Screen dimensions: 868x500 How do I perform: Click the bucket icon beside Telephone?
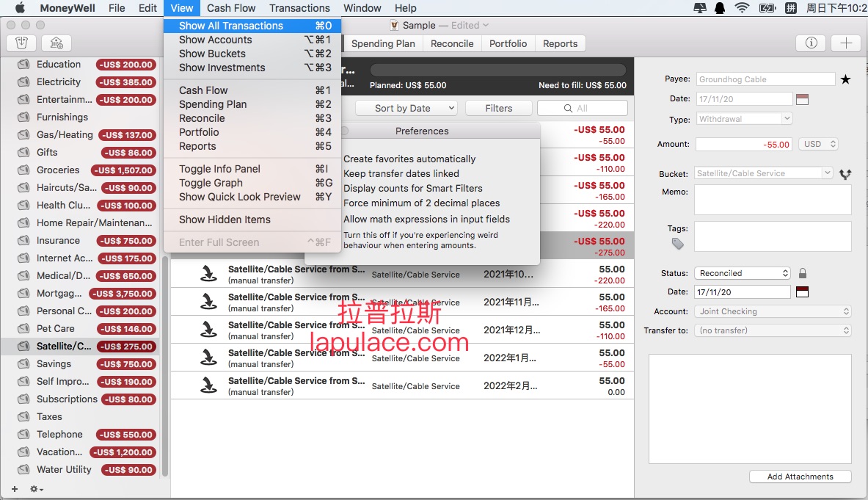[x=23, y=434]
